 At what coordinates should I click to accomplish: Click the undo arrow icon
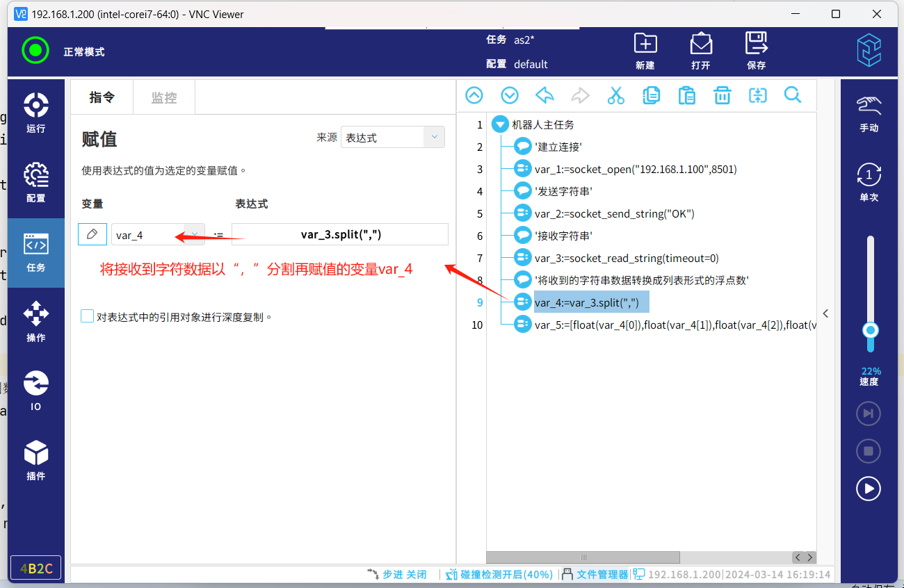tap(544, 95)
